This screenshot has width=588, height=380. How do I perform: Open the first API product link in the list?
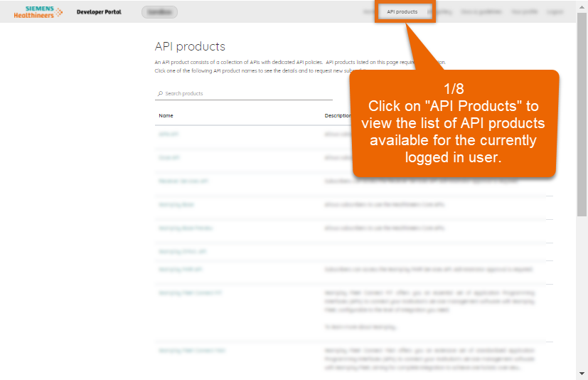point(169,134)
